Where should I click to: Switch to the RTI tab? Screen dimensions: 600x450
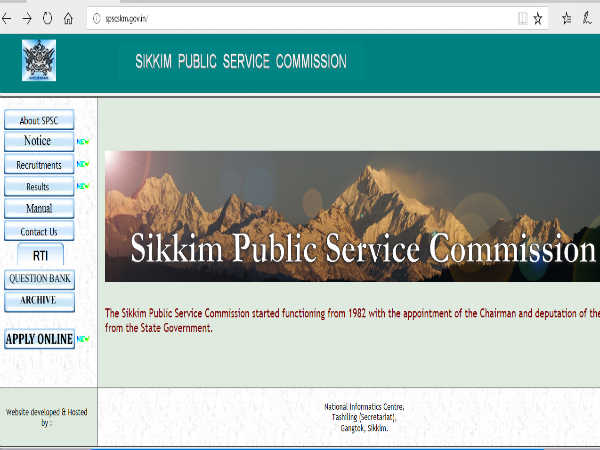(40, 254)
